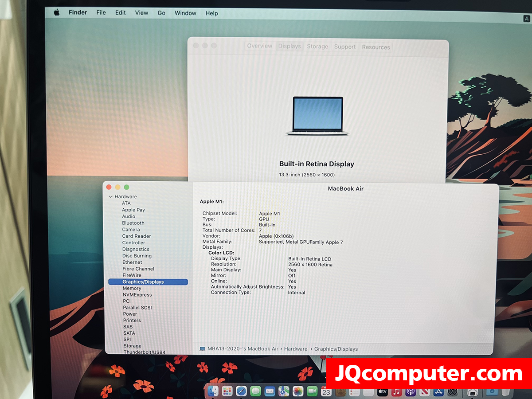Screen dimensions: 532x399
Task: Open News app in the Dock
Action: 425,392
